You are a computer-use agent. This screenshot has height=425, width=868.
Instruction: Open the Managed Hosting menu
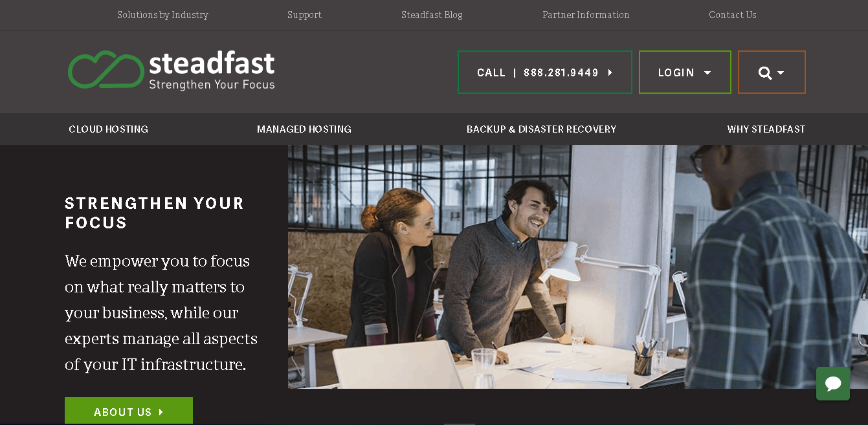tap(304, 129)
